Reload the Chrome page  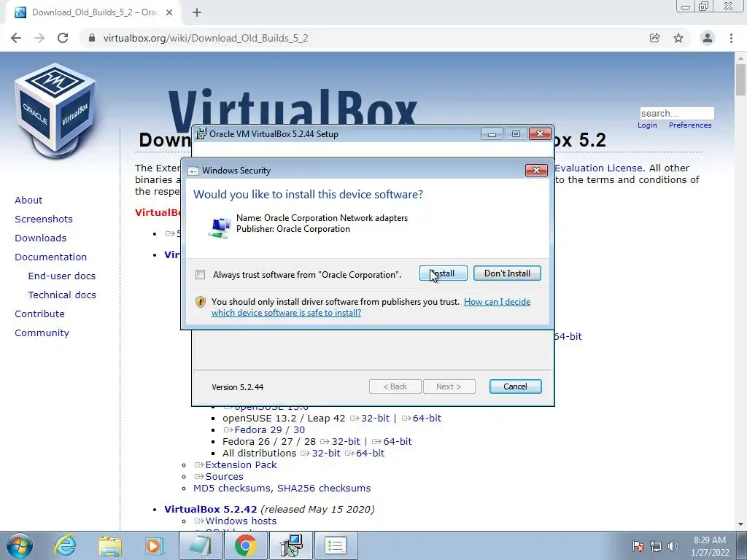click(x=63, y=38)
